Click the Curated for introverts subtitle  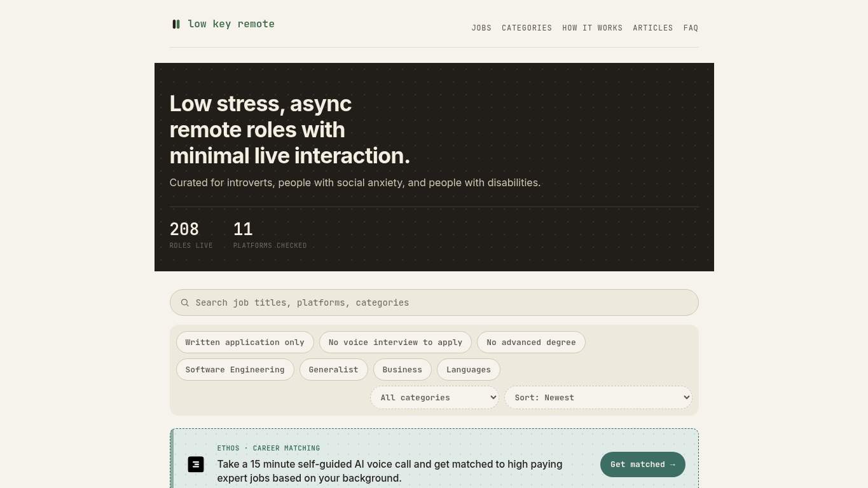355,183
